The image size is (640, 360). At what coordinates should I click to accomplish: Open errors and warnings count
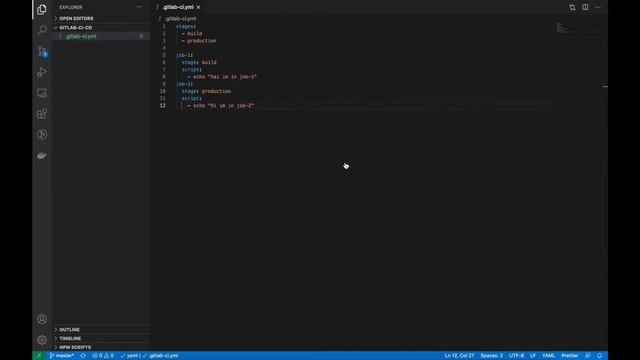point(103,356)
